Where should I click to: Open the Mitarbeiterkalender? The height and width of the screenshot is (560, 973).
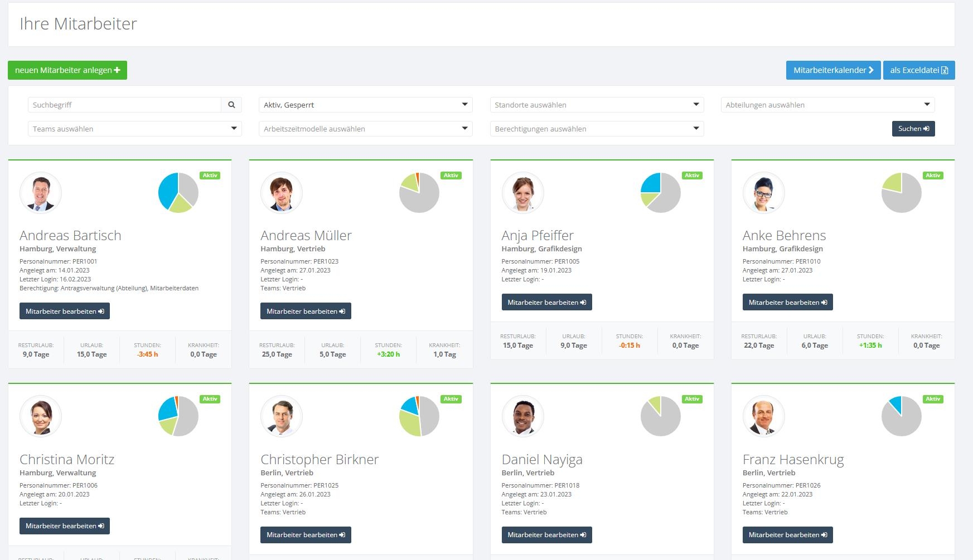[x=833, y=70]
